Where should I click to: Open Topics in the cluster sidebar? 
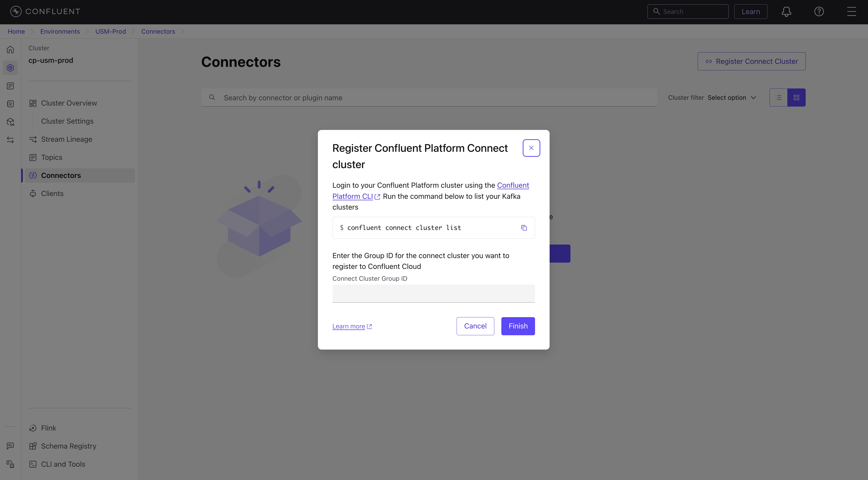click(52, 157)
